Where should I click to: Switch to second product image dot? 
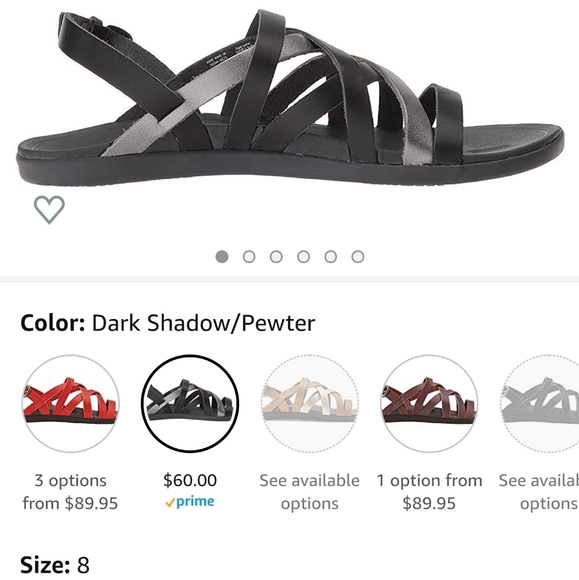tap(249, 257)
